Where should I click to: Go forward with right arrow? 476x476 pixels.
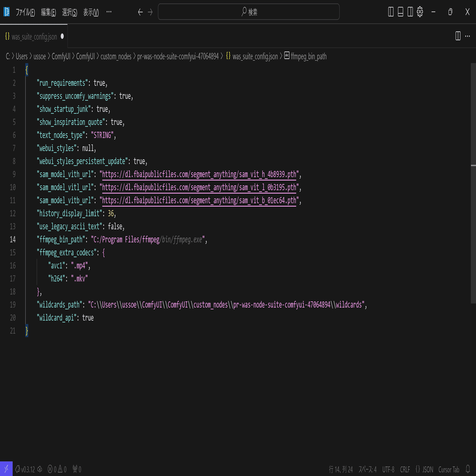(150, 12)
